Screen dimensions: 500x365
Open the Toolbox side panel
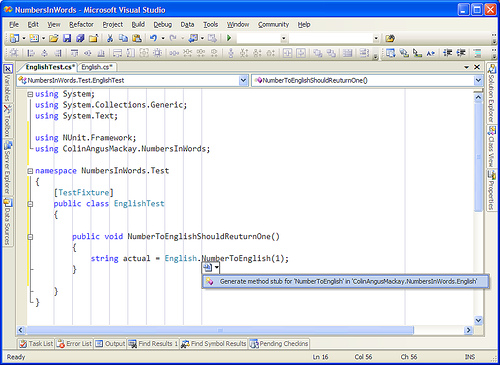point(8,121)
